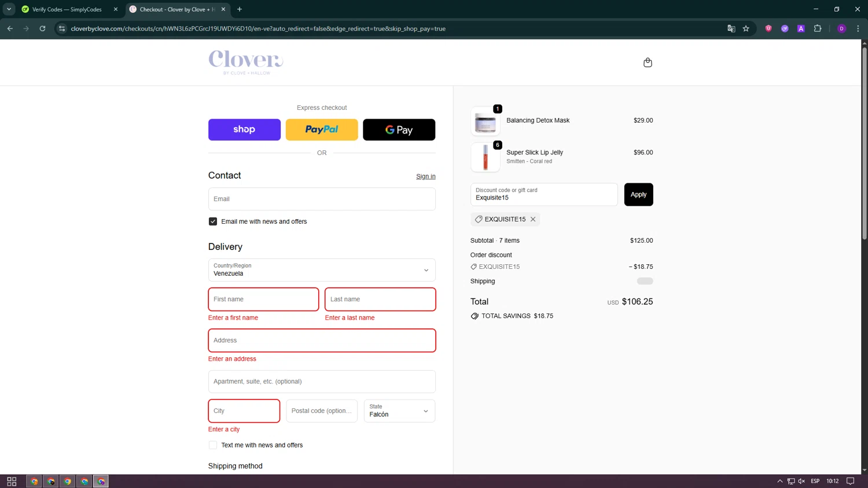Viewport: 868px width, 488px height.
Task: Pay with Shop Pay button
Action: tap(244, 130)
